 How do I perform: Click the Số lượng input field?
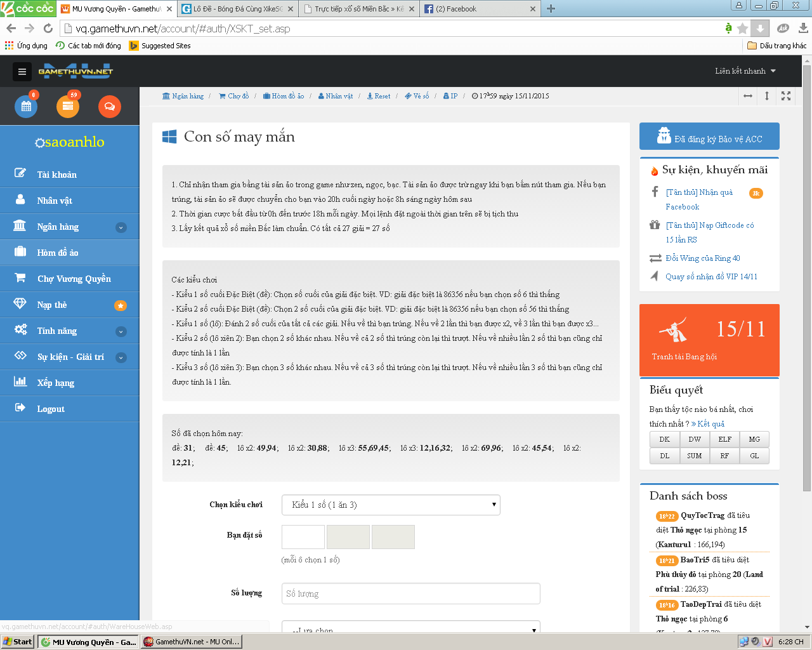pos(410,594)
